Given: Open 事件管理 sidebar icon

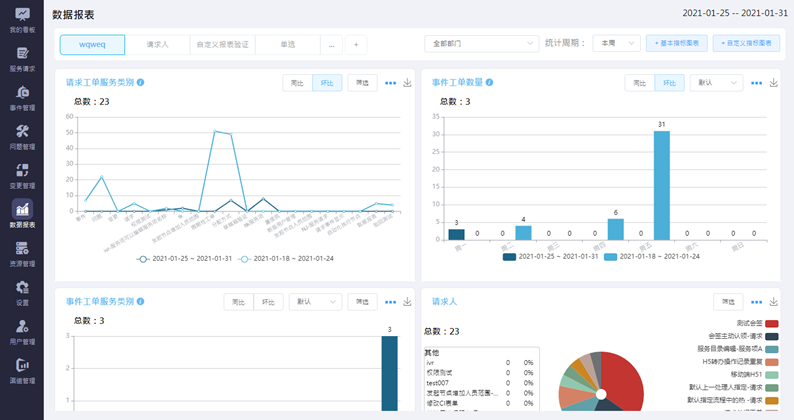Looking at the screenshot, I should 21,97.
